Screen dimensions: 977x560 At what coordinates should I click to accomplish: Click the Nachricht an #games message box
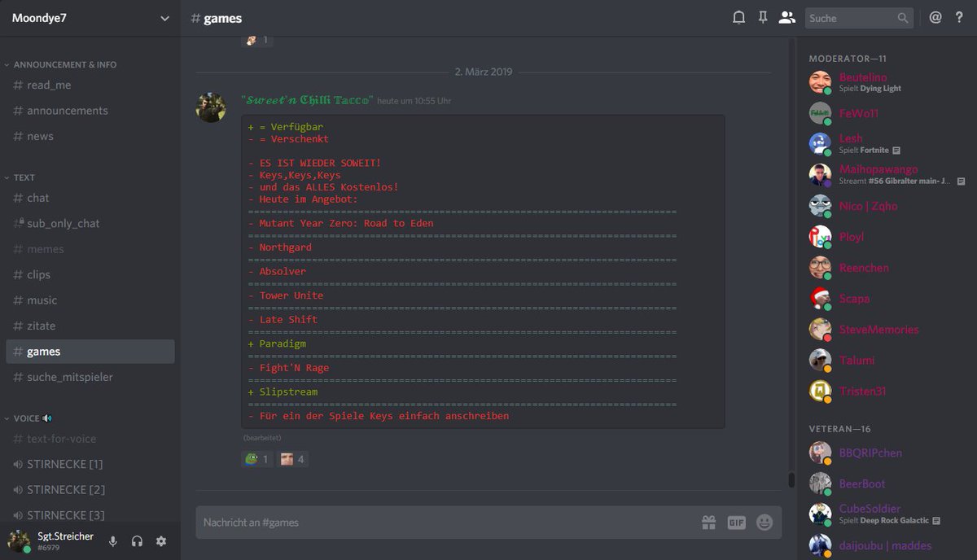pos(448,523)
